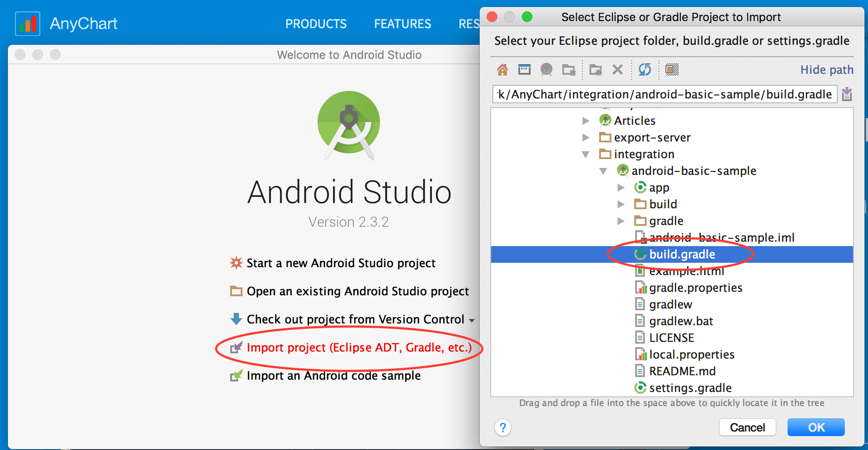Open the FEATURES menu
This screenshot has width=868, height=450.
(x=402, y=24)
